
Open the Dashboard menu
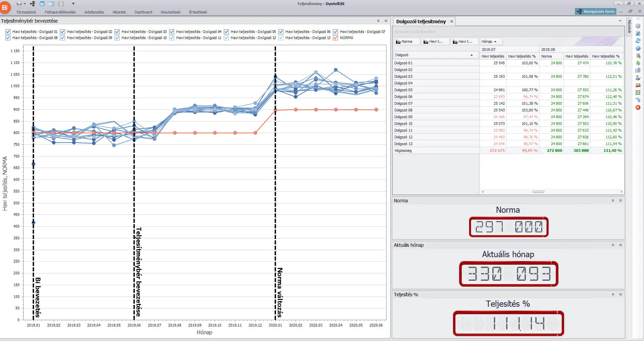tap(143, 12)
